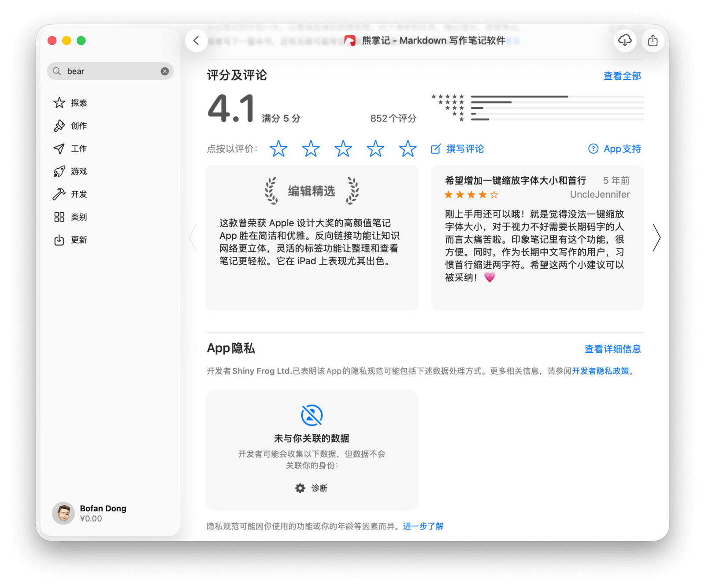This screenshot has height=588, width=705.
Task: Click the 未与你关联的数据 privacy card
Action: click(x=312, y=450)
